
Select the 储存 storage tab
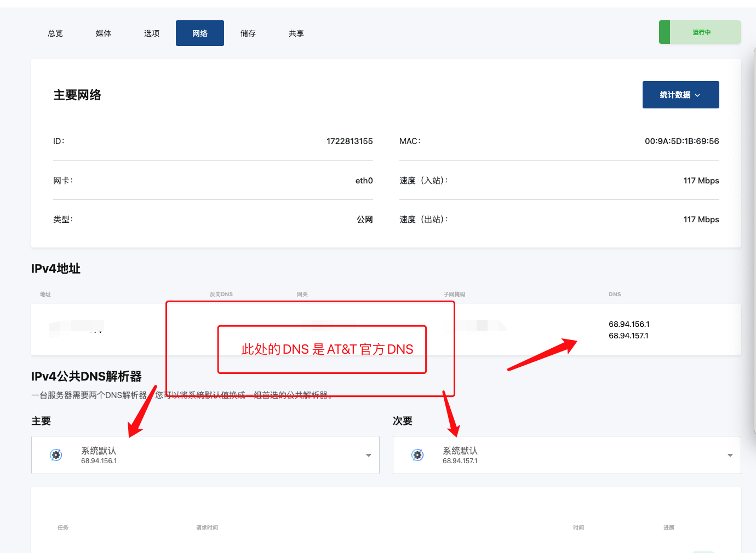coord(248,33)
